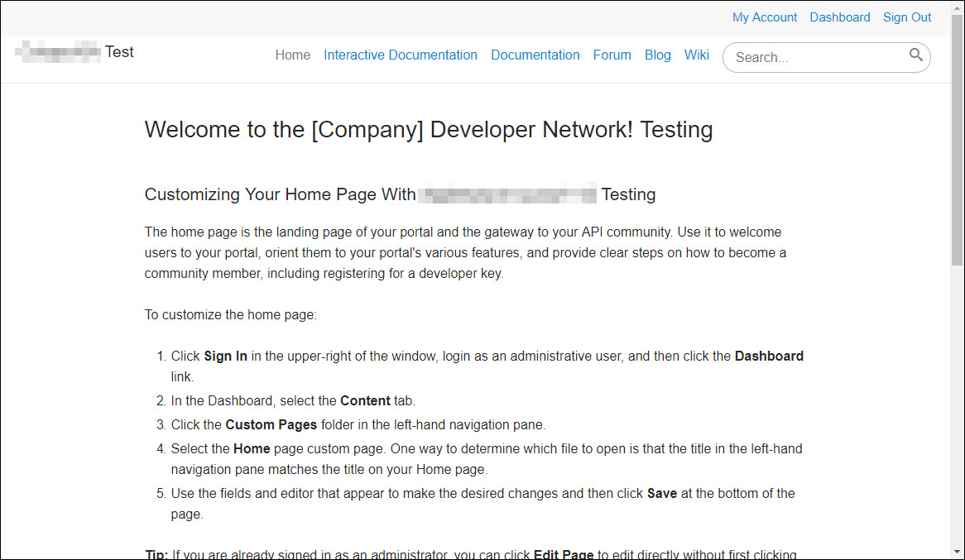Click the vertical scrollbar thumb

(957, 141)
